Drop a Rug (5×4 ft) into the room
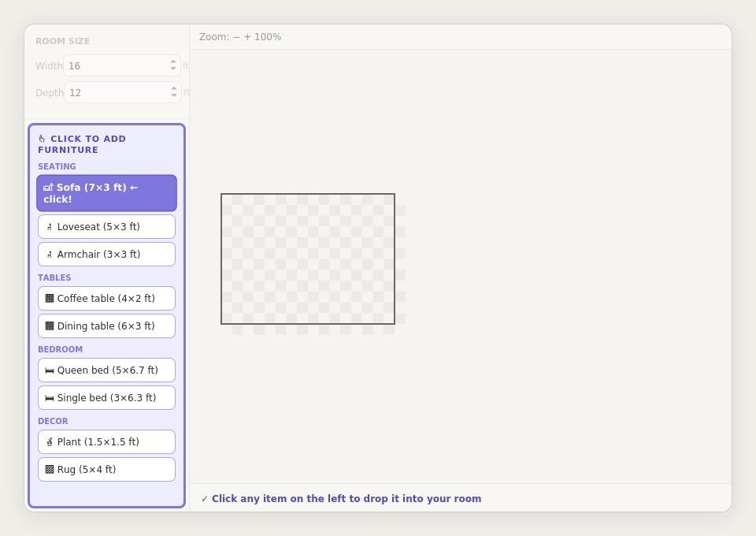This screenshot has height=536, width=756. [x=106, y=469]
